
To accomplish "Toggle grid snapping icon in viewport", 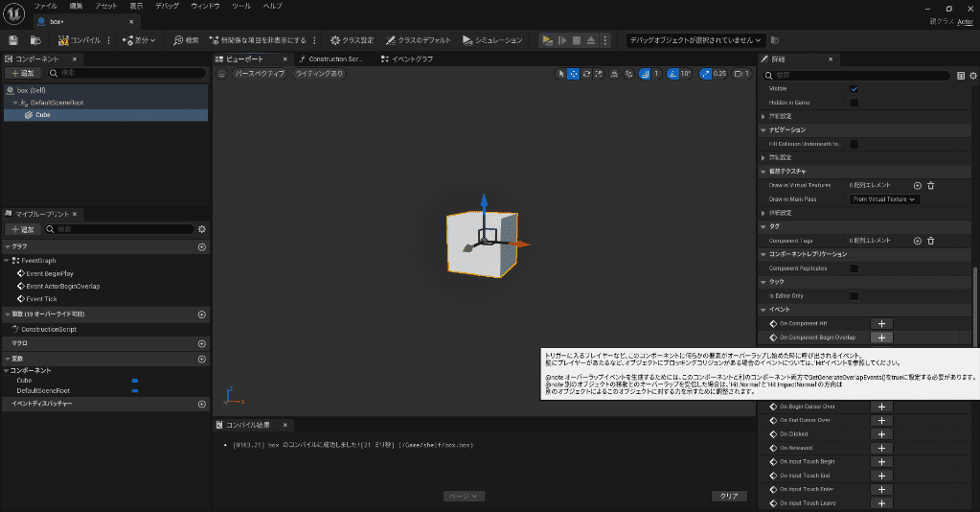I will coord(645,74).
